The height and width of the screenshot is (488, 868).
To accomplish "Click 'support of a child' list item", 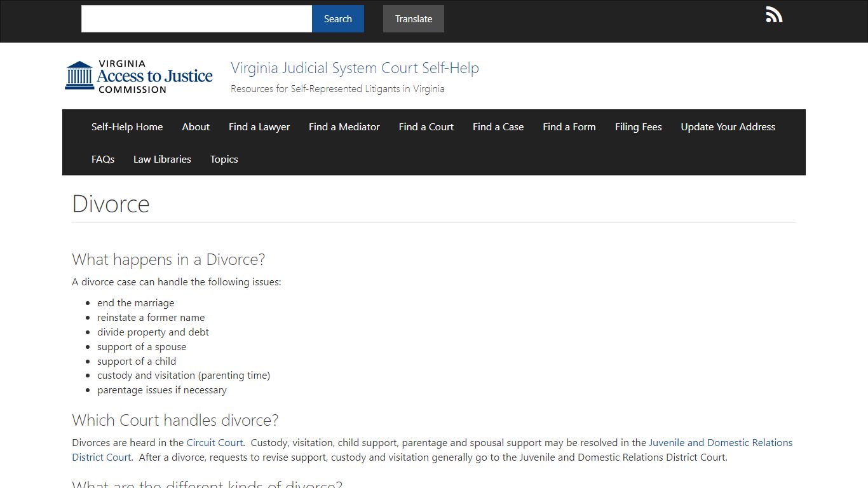I will coord(137,362).
